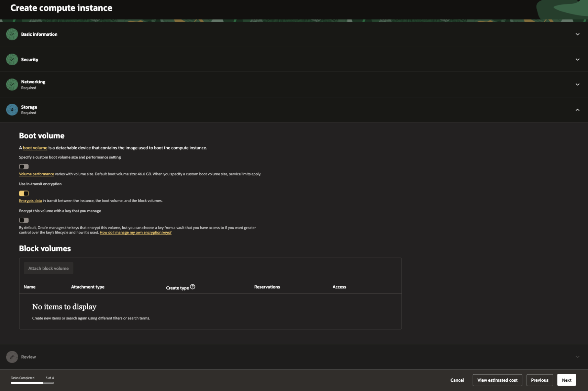Click the Reservations column header

267,287
